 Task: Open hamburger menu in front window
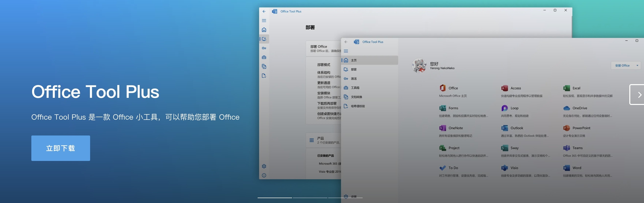(x=346, y=51)
